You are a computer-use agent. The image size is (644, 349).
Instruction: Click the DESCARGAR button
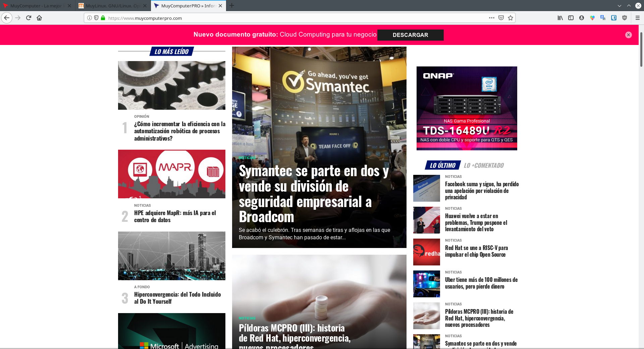tap(410, 35)
